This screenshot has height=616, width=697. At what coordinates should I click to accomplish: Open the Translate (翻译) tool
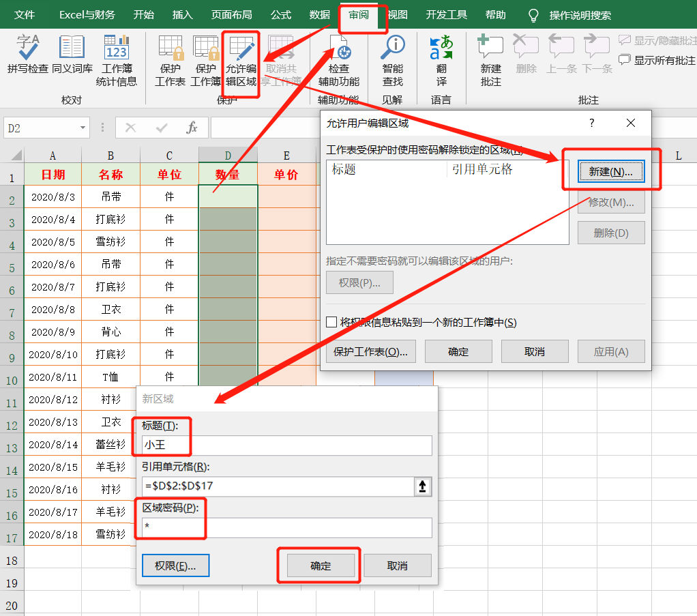coord(441,60)
